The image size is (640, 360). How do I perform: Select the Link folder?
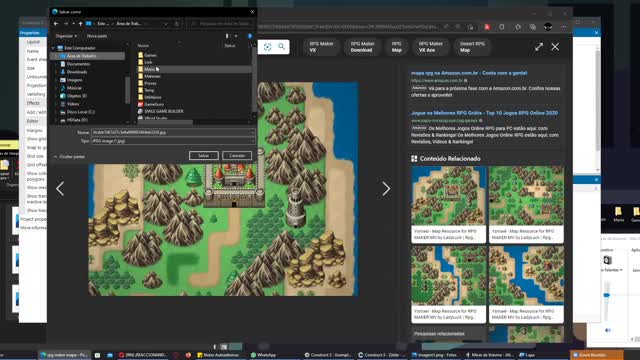(148, 62)
